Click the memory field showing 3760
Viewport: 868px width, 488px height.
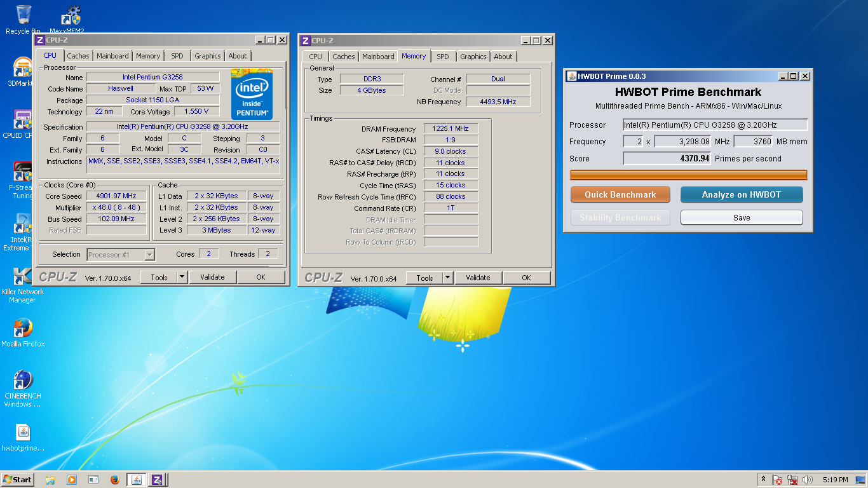tap(753, 142)
